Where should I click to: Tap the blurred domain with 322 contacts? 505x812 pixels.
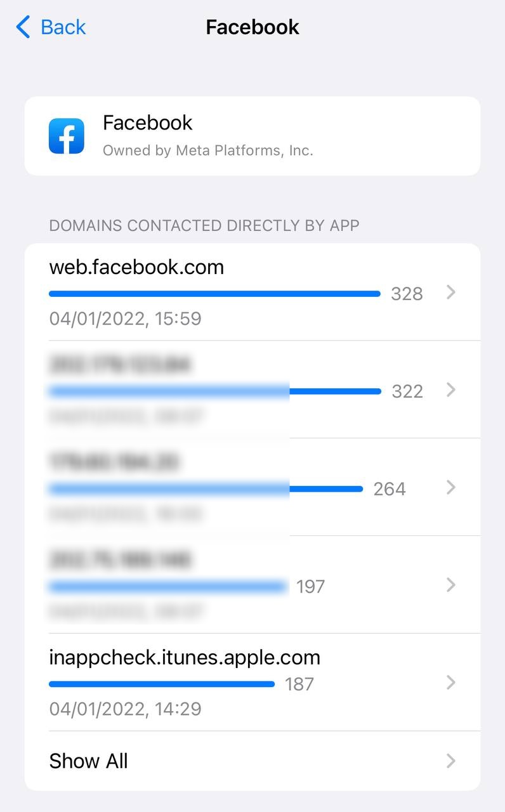point(121,365)
